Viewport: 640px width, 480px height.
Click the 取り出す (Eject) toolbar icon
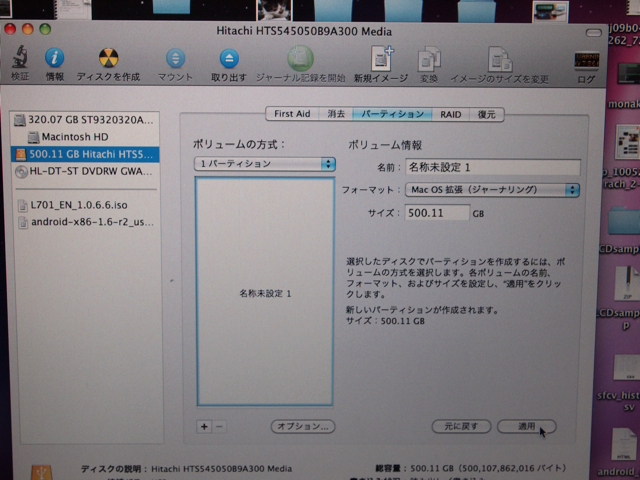228,58
